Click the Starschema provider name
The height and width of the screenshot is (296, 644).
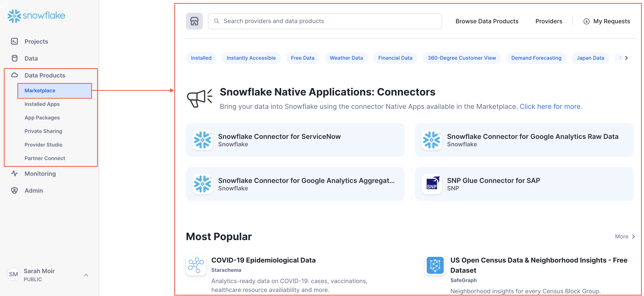[x=226, y=270]
